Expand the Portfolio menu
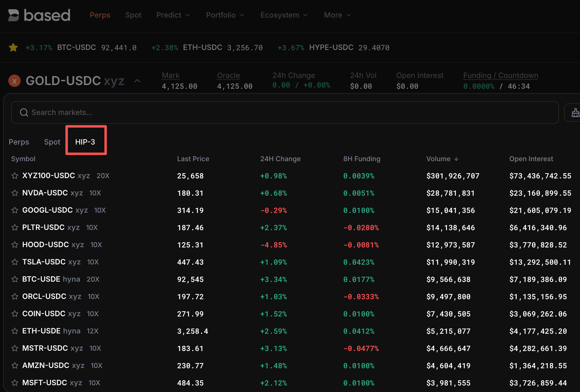 pos(225,15)
